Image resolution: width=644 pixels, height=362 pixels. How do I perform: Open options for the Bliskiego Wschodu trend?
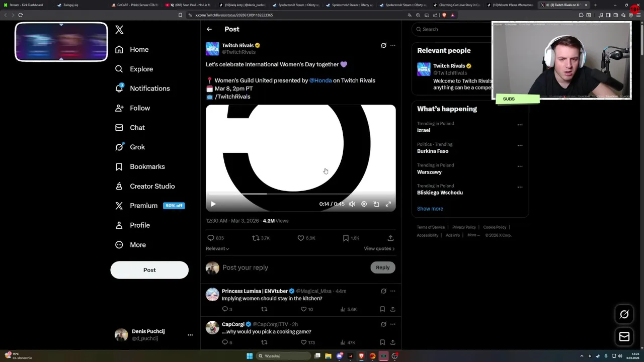tap(520, 187)
